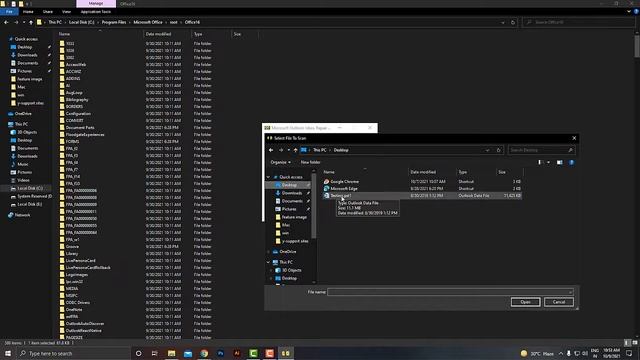This screenshot has height=360, width=640.
Task: Open the Application Tools tab
Action: click(96, 12)
